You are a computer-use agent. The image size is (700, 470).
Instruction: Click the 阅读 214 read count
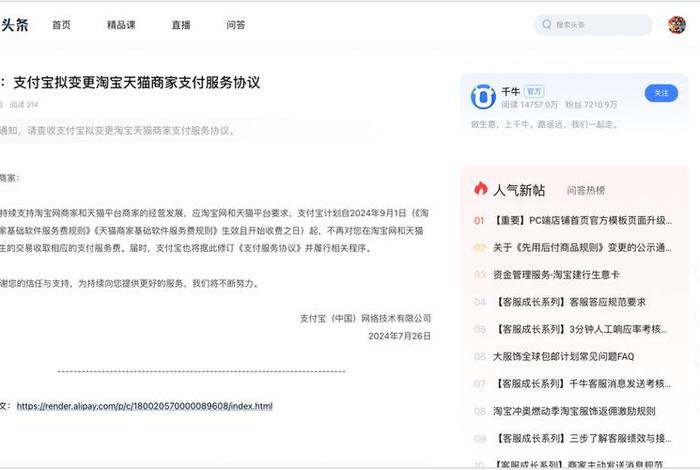pyautogui.click(x=24, y=105)
